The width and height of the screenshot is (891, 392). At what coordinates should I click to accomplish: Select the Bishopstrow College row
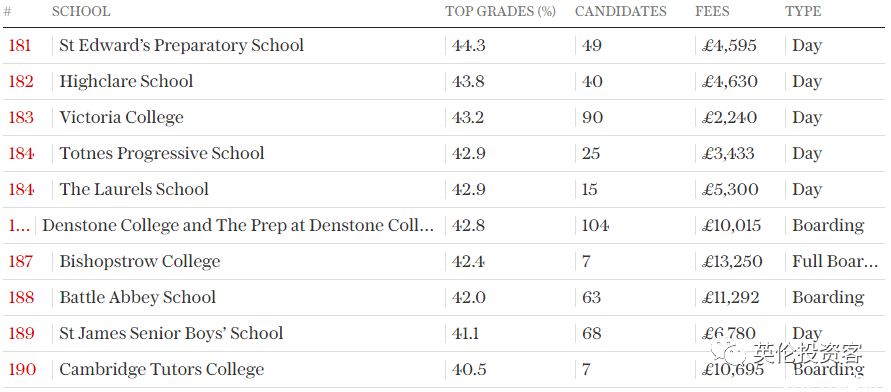click(445, 261)
